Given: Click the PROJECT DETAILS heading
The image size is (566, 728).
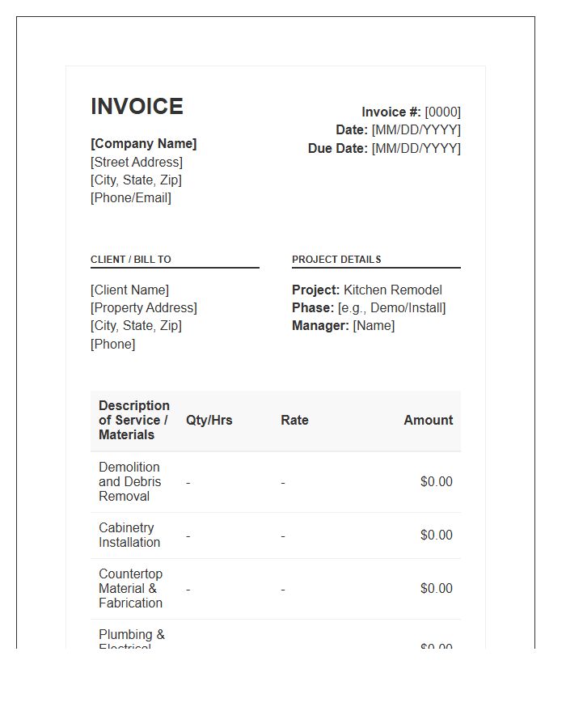Looking at the screenshot, I should pos(336,259).
